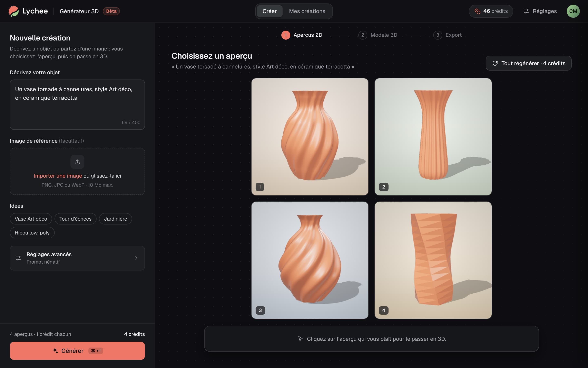
Task: Select the Vase Art déco idea chip
Action: point(31,219)
